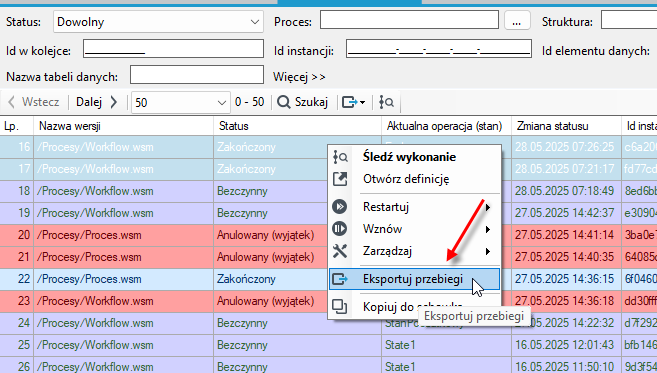The width and height of the screenshot is (657, 373).
Task: Click the Śledź wykonanie icon in context menu
Action: point(340,157)
